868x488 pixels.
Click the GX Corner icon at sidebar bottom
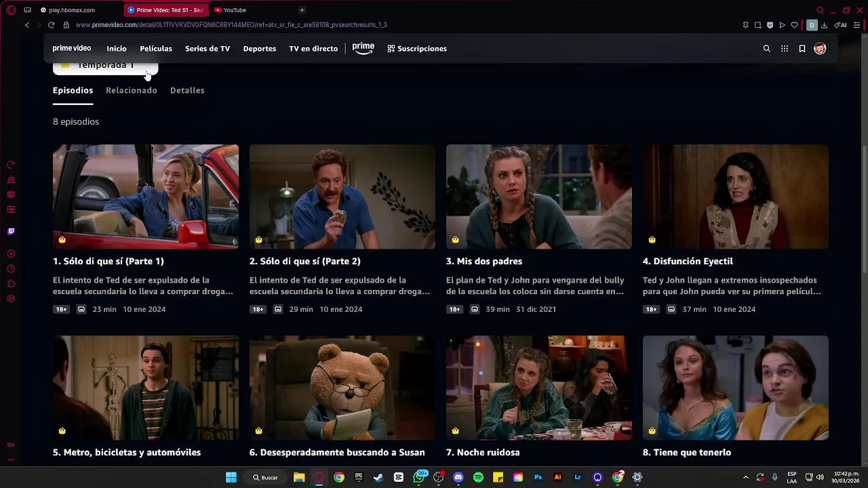coord(11,445)
